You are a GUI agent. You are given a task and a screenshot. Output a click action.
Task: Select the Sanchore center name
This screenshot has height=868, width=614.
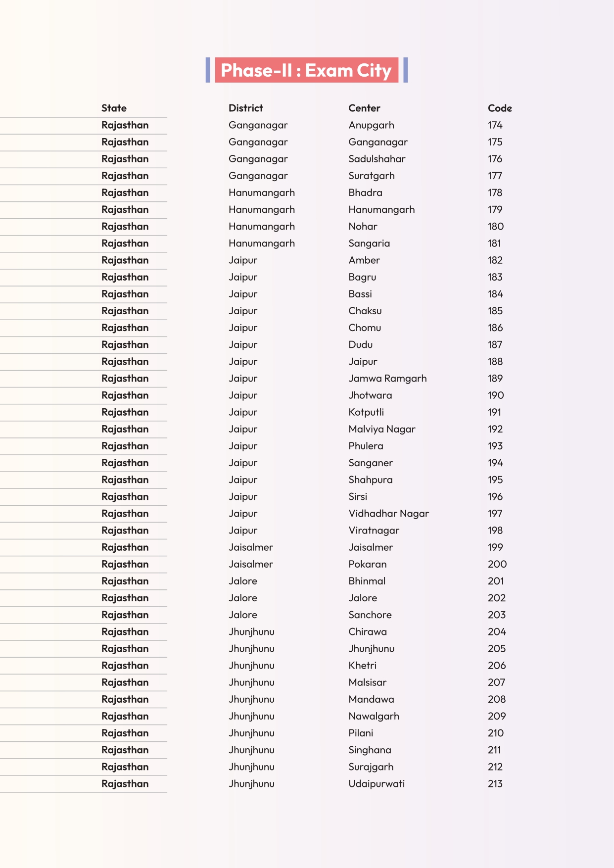(370, 615)
